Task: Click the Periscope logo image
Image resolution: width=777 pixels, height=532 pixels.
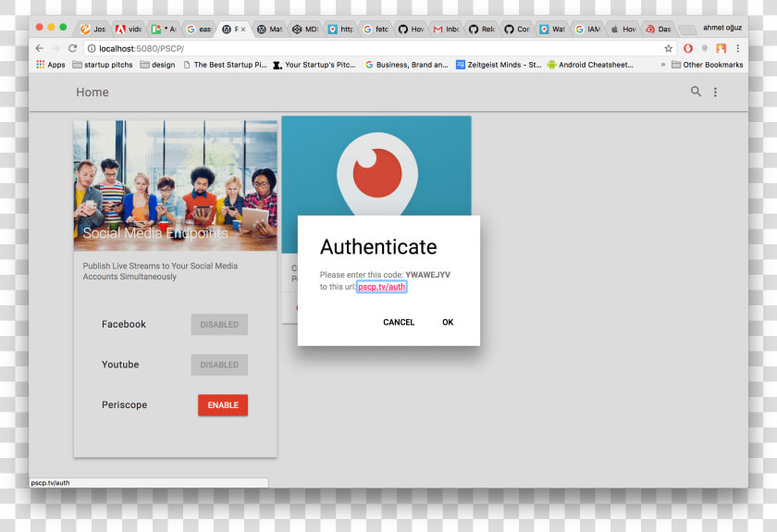Action: [x=377, y=174]
